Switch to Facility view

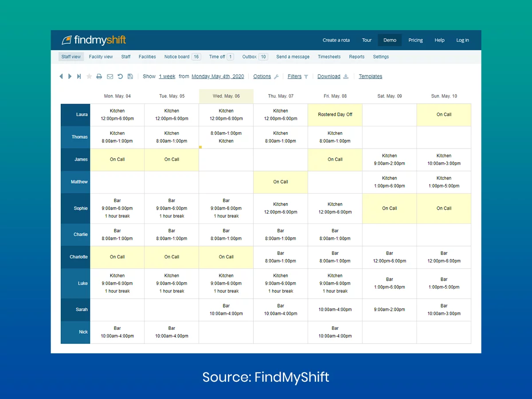[101, 57]
